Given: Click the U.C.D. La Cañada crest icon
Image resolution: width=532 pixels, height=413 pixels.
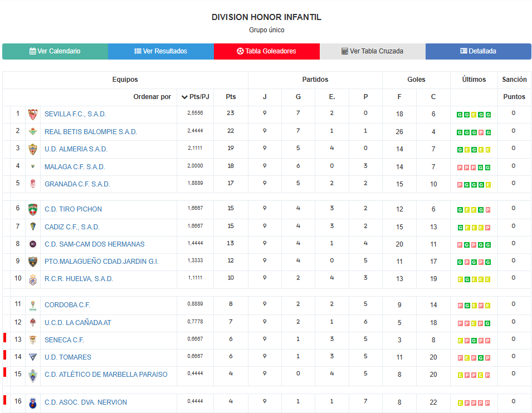Looking at the screenshot, I should (x=33, y=322).
